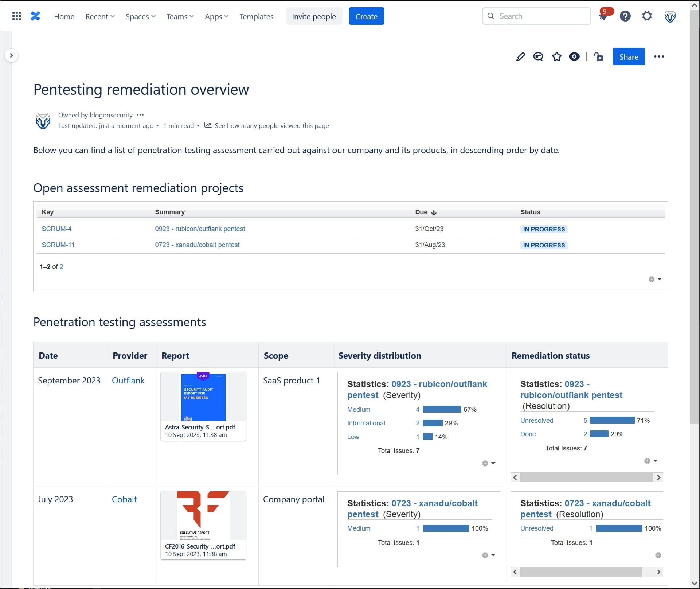
Task: Open notifications bell showing 9+
Action: [604, 16]
